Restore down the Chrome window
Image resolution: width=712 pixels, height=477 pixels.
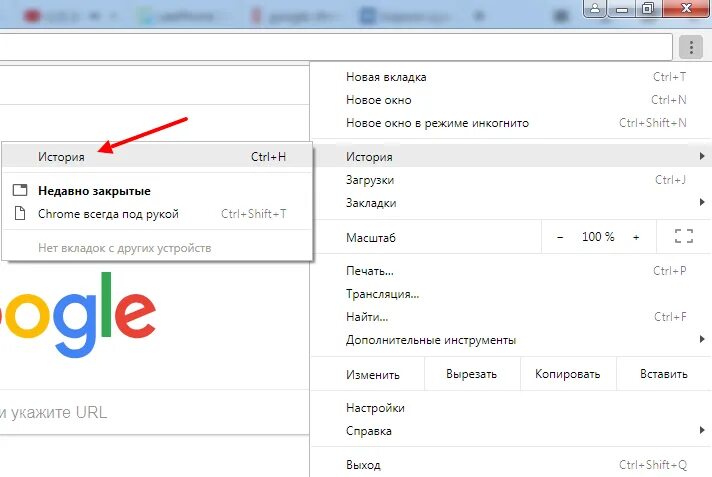648,8
